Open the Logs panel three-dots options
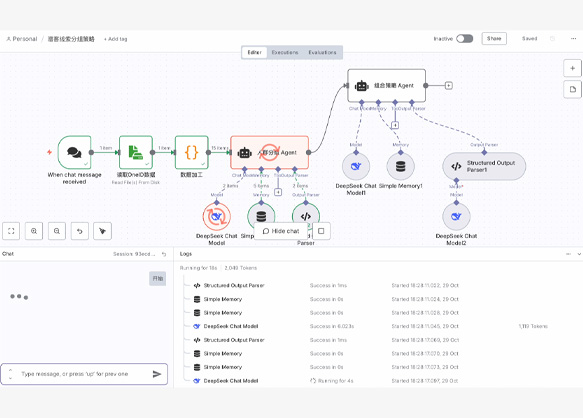This screenshot has height=418, width=583. point(568,254)
